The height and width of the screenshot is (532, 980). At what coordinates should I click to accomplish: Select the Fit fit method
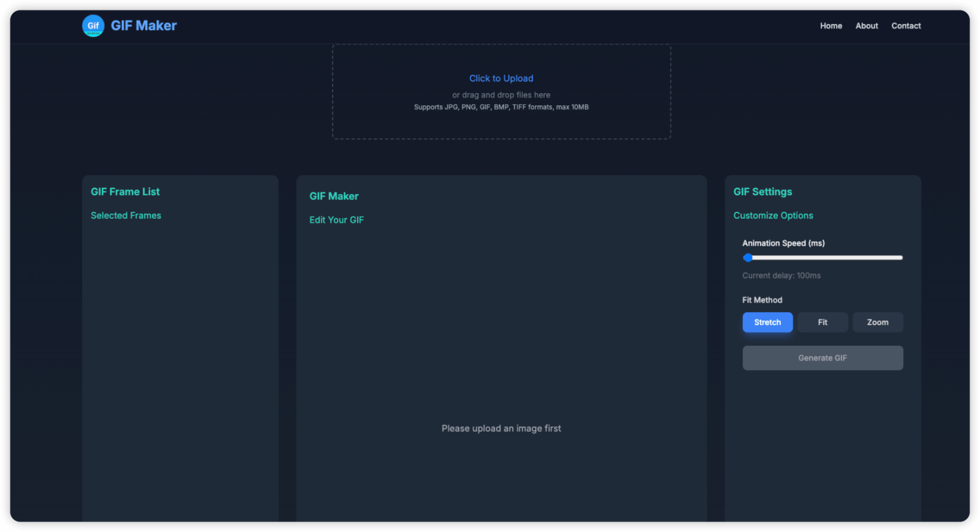[x=823, y=322]
